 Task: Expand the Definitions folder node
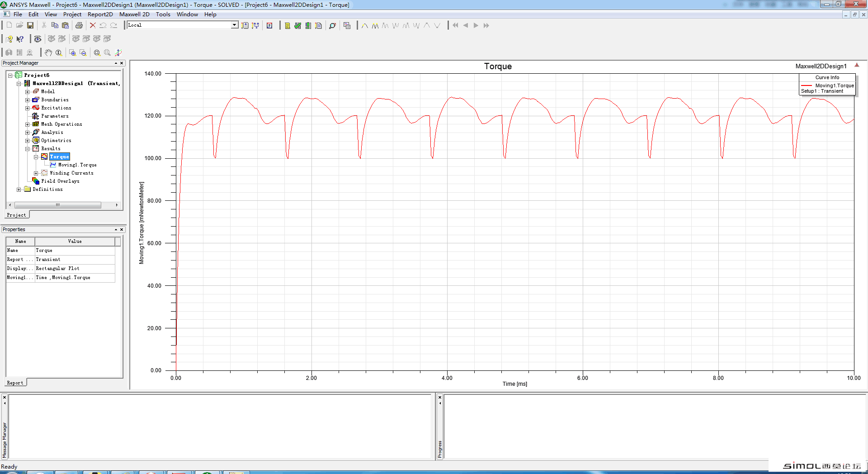pyautogui.click(x=19, y=190)
